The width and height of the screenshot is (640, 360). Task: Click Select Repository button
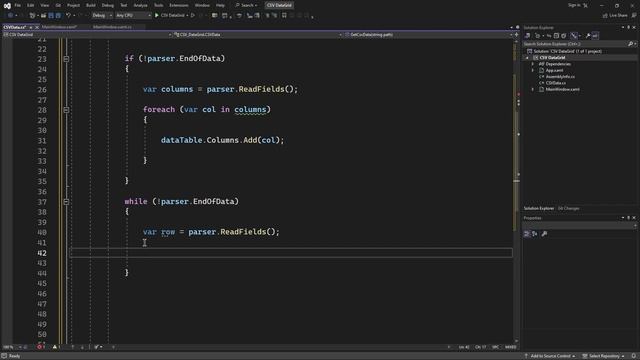pos(603,356)
